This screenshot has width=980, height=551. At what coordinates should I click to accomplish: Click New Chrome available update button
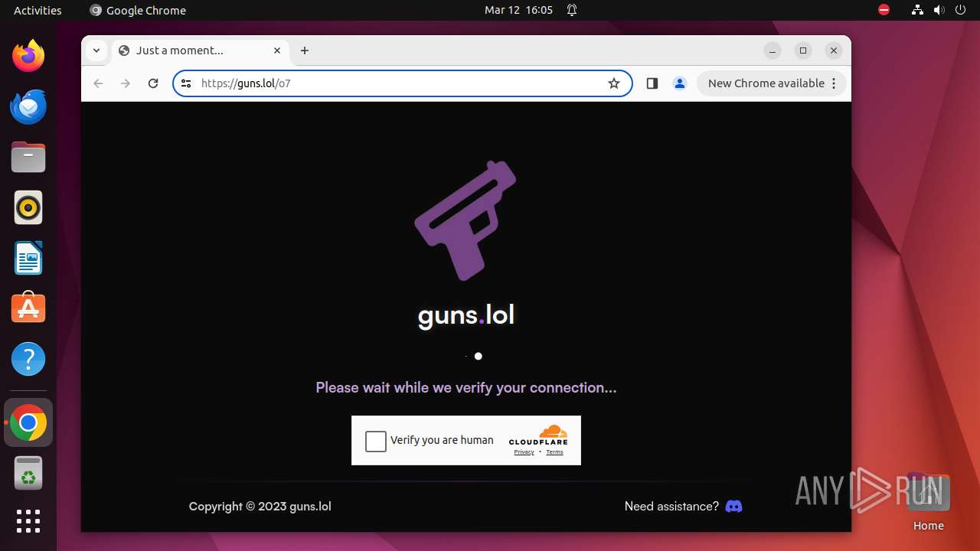[766, 83]
